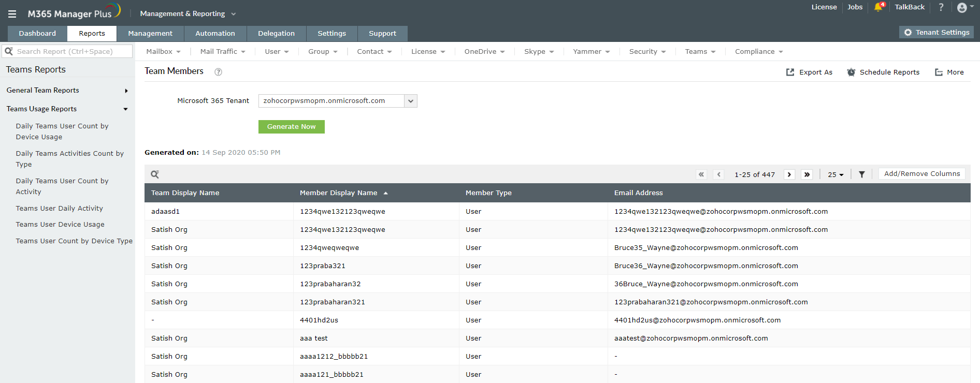The image size is (980, 383).
Task: Go to the next results page
Action: coord(789,174)
